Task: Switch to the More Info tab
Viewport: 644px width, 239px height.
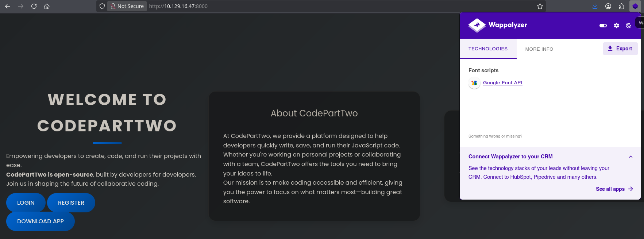Action: point(539,49)
